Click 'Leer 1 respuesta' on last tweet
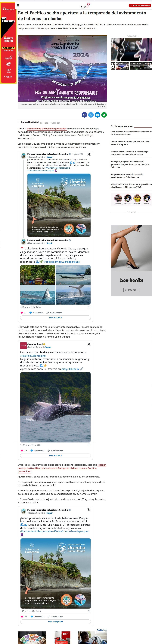Screen dimensions: 152x644 pyautogui.click(x=56, y=621)
